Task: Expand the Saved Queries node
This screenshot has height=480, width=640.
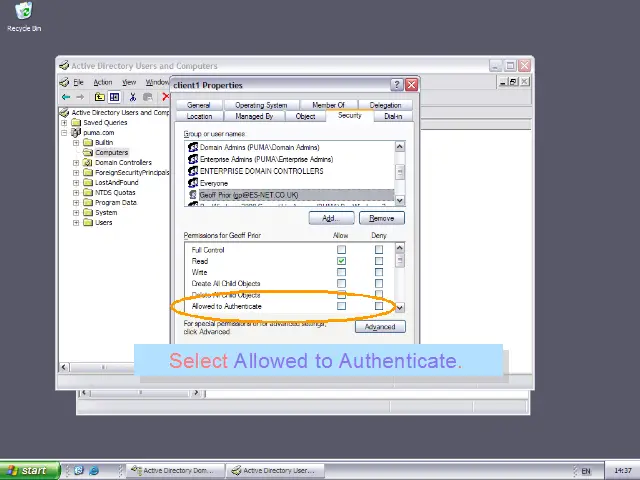Action: pos(64,122)
